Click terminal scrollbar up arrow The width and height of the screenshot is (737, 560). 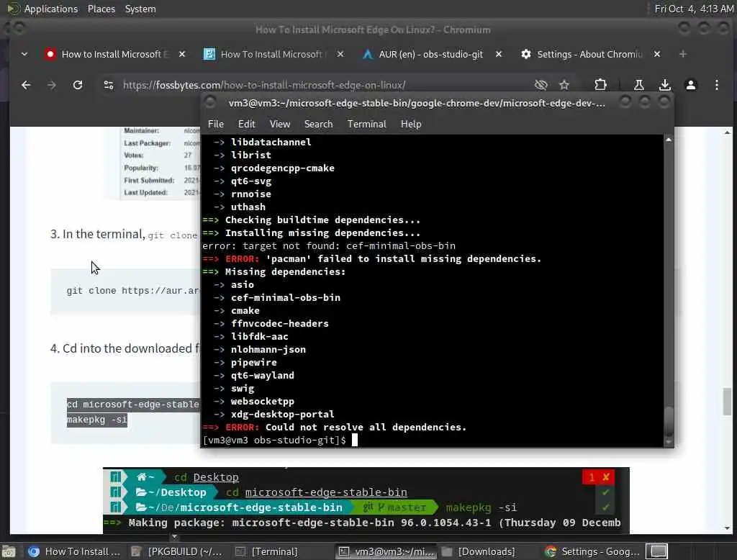coord(669,140)
